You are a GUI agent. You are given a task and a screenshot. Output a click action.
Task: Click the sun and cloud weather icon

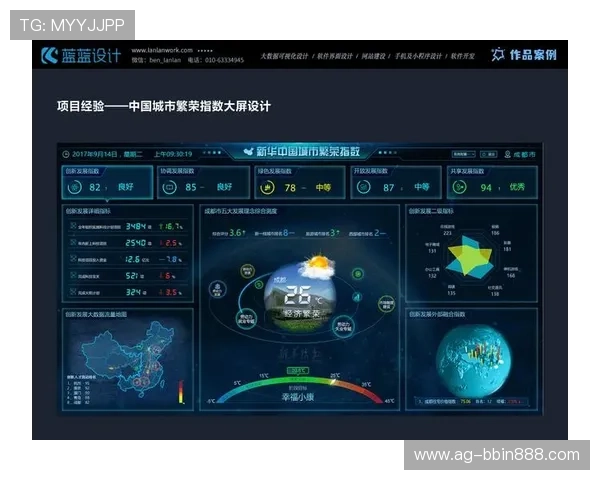(317, 266)
